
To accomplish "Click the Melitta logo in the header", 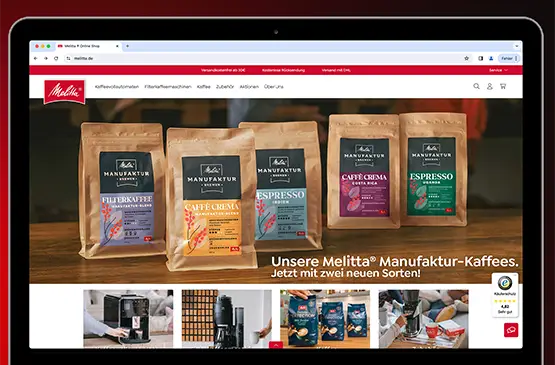I will point(64,92).
